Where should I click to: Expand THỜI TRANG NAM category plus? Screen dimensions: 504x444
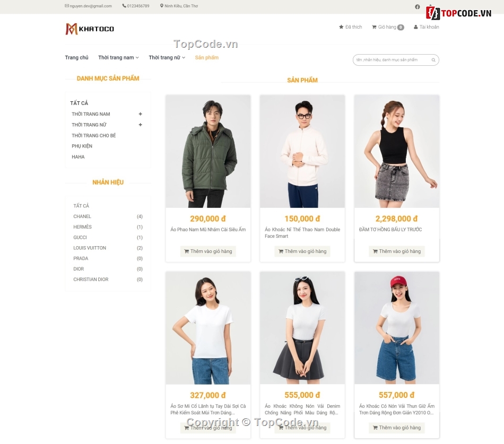pyautogui.click(x=141, y=114)
